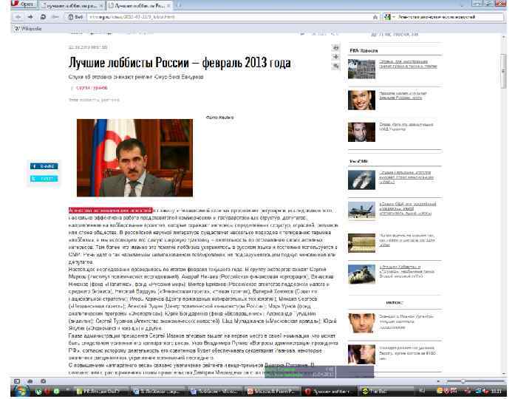Open news thumbnail of smiling woman
The height and width of the screenshot is (399, 532).
point(361,100)
